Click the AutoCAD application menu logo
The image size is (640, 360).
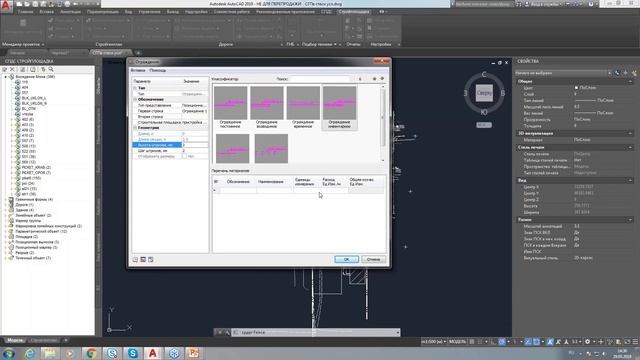tap(6, 6)
